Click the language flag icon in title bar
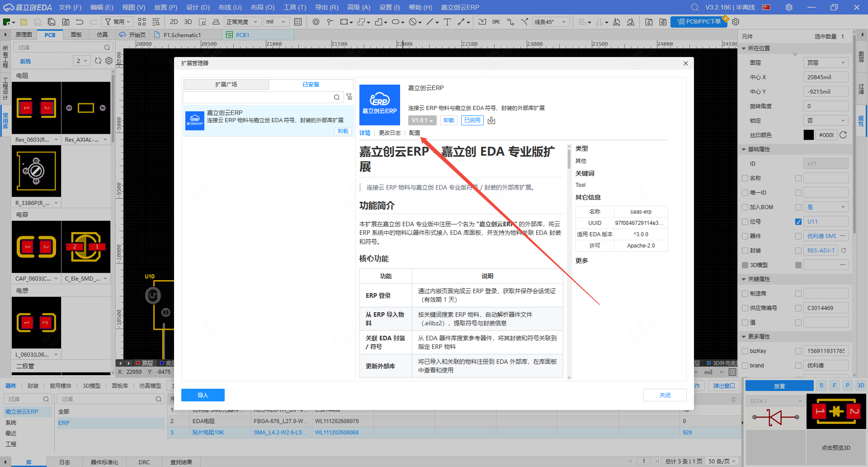Viewport: 868px width, 467px height. (766, 7)
